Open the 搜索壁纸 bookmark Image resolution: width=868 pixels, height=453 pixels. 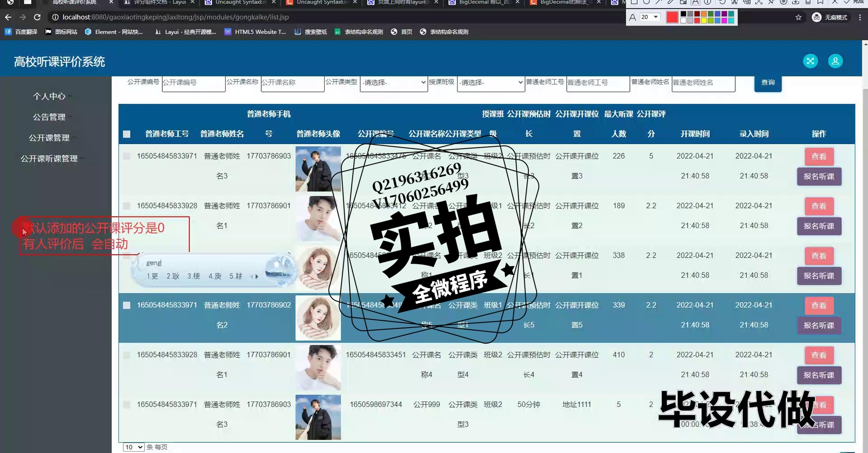[311, 32]
